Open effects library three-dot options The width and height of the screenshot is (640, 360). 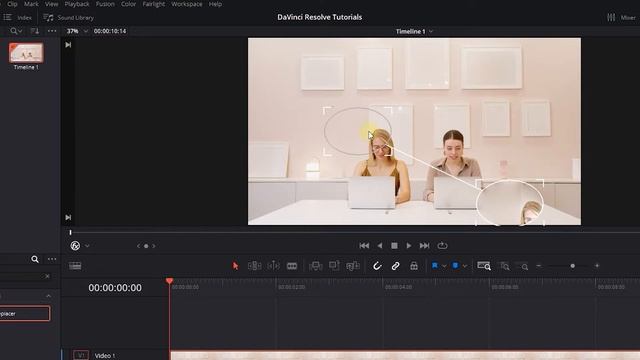52,259
